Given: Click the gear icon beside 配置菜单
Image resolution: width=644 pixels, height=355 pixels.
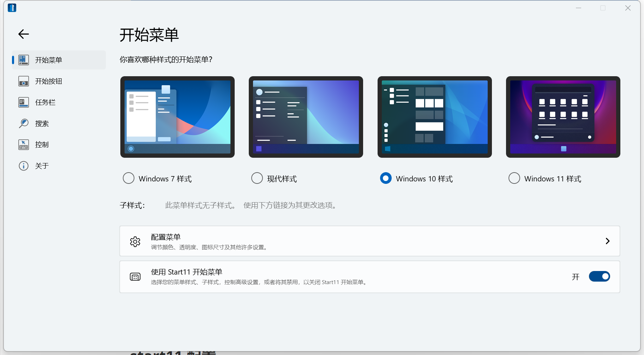Looking at the screenshot, I should (x=135, y=241).
